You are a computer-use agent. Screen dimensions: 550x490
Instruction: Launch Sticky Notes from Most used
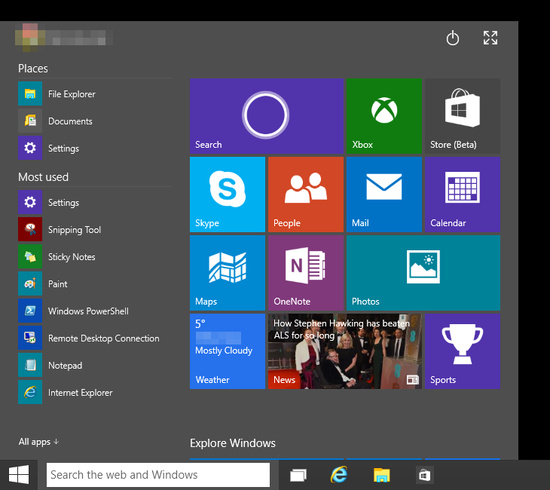(x=95, y=257)
